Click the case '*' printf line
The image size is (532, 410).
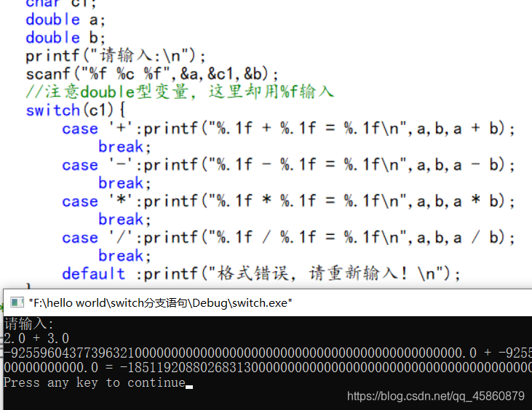click(x=288, y=201)
